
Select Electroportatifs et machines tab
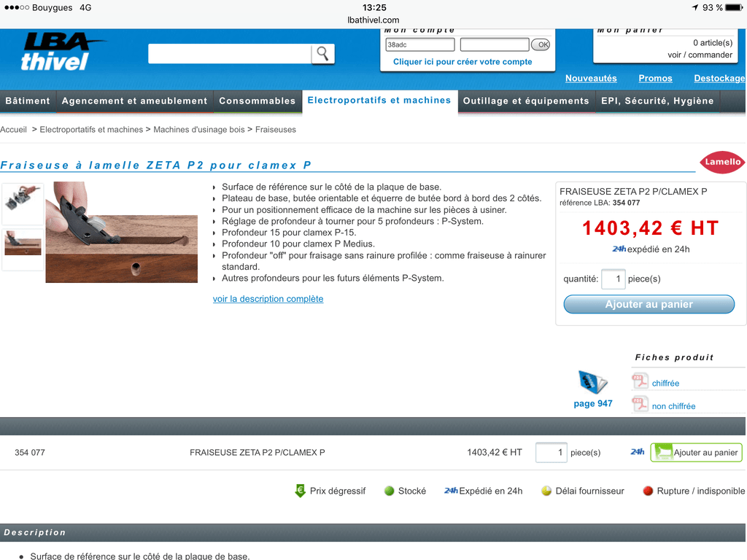coord(379,101)
